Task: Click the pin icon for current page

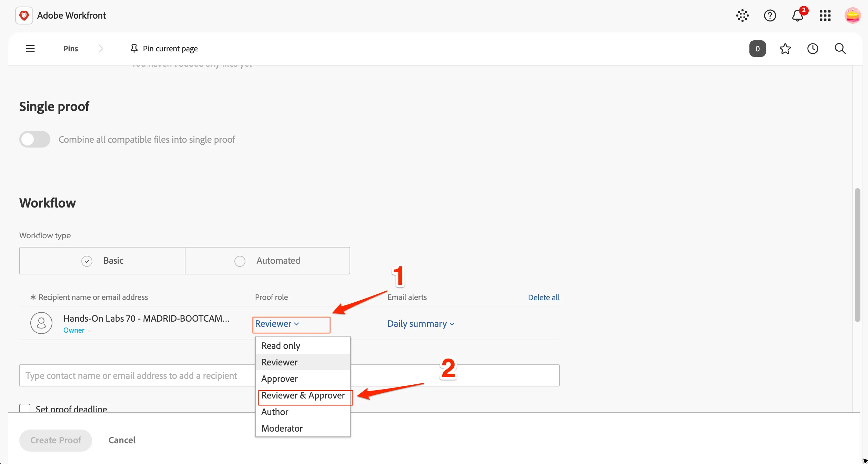Action: [x=134, y=49]
